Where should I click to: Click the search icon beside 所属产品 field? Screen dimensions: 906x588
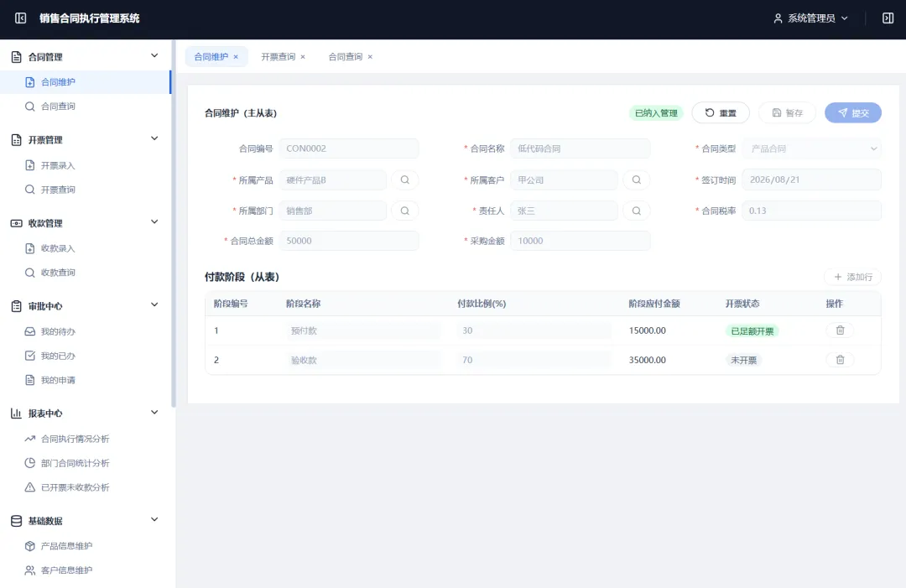405,180
